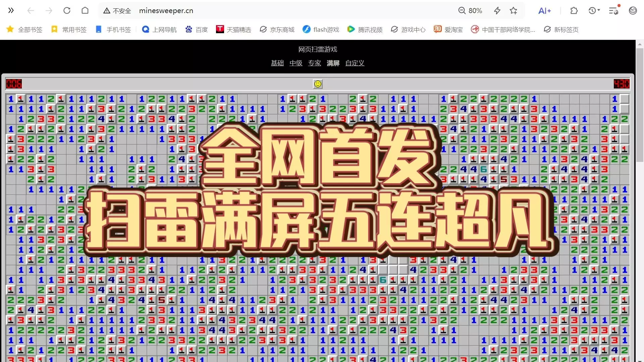Open the extensions puzzle icon
The image size is (644, 362).
[574, 11]
